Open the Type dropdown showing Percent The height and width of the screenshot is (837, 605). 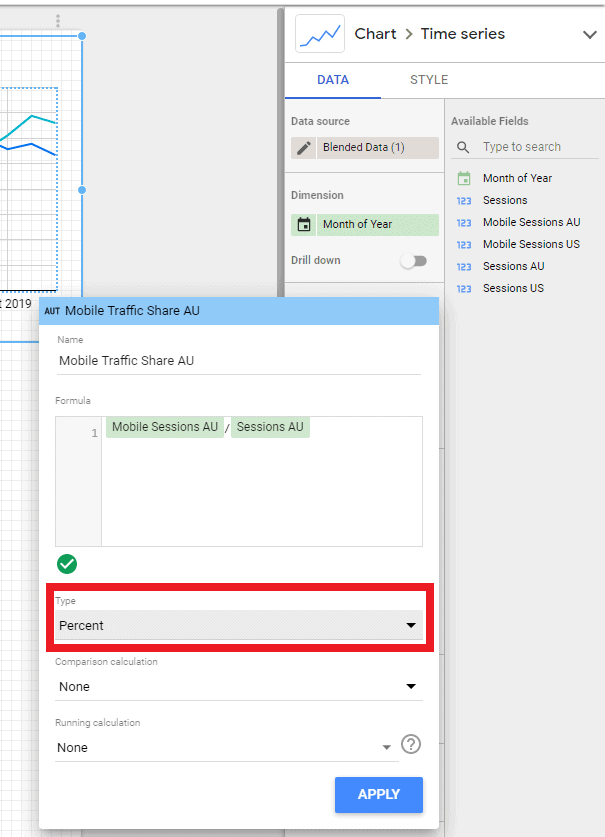click(x=238, y=626)
